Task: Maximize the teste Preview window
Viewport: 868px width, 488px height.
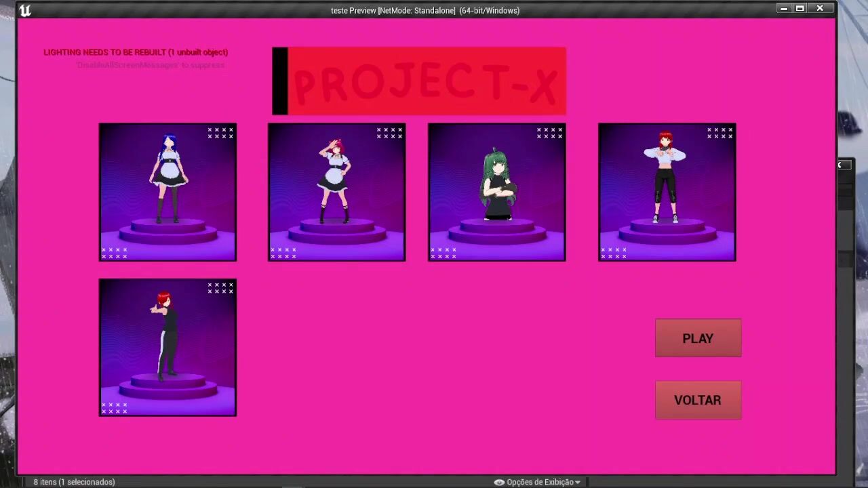Action: click(x=800, y=9)
